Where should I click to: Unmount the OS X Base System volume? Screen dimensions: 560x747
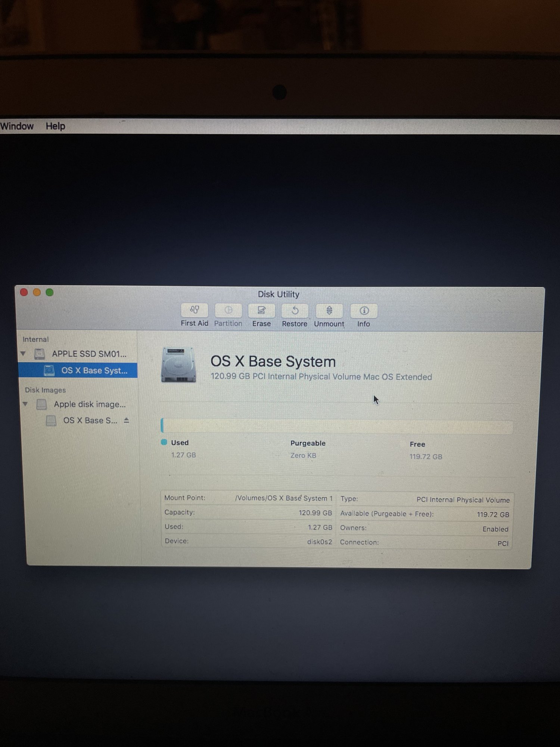(329, 311)
